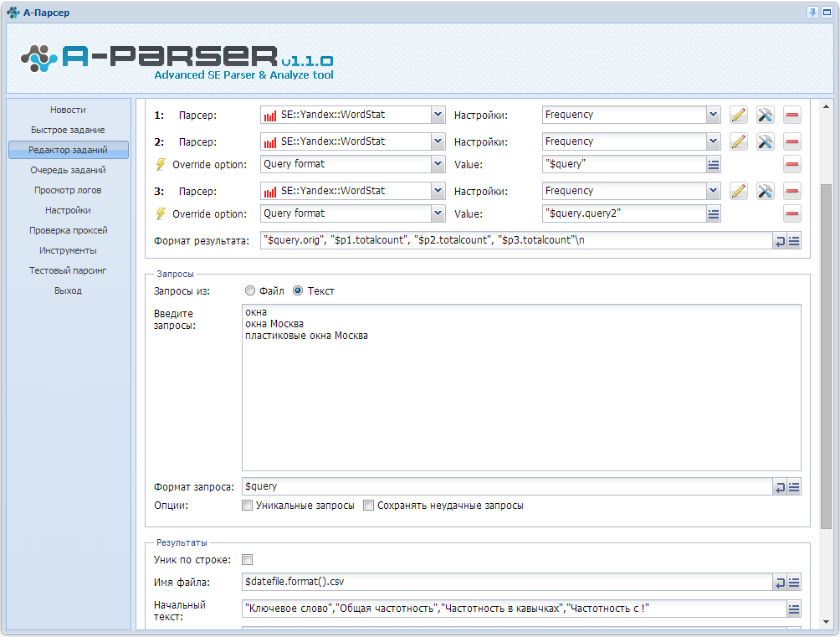Viewport: 840px width, 637px height.
Task: Click the Начальный текст input field
Action: click(x=514, y=609)
